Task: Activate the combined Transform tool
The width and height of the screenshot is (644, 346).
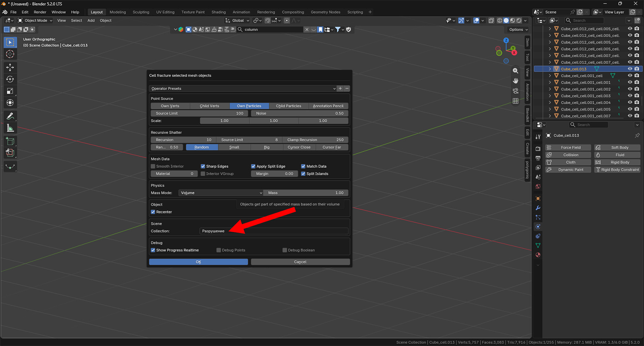Action: pyautogui.click(x=10, y=103)
